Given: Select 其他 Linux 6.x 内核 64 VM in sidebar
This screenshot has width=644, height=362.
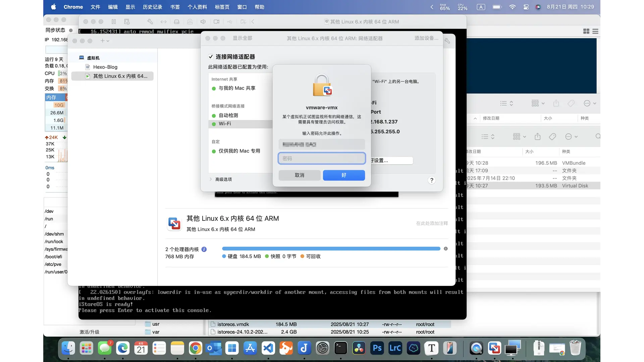Looking at the screenshot, I should coord(113,76).
